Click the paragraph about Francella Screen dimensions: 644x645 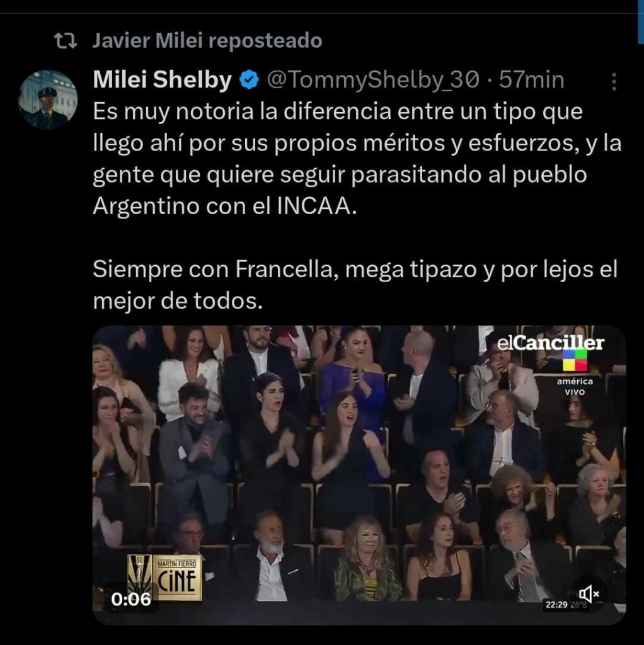(x=355, y=285)
